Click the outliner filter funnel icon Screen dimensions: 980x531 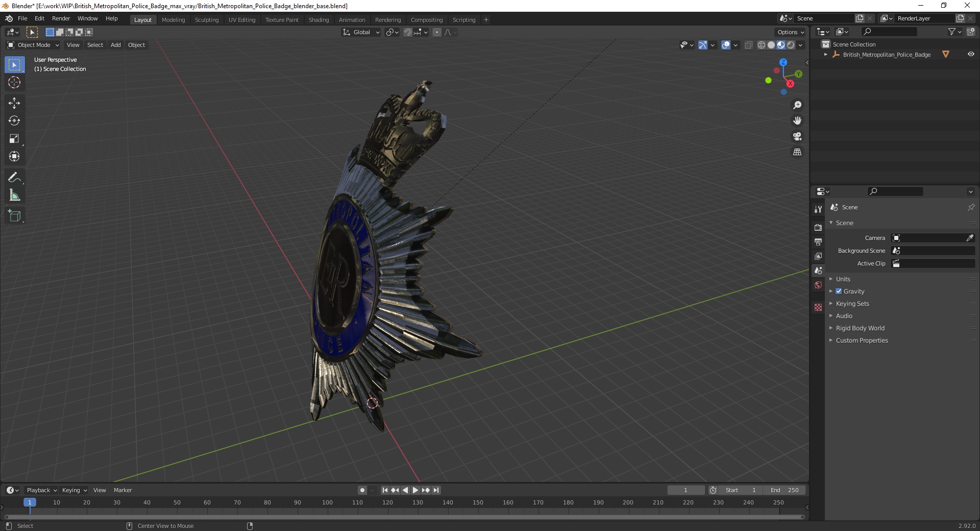(951, 32)
